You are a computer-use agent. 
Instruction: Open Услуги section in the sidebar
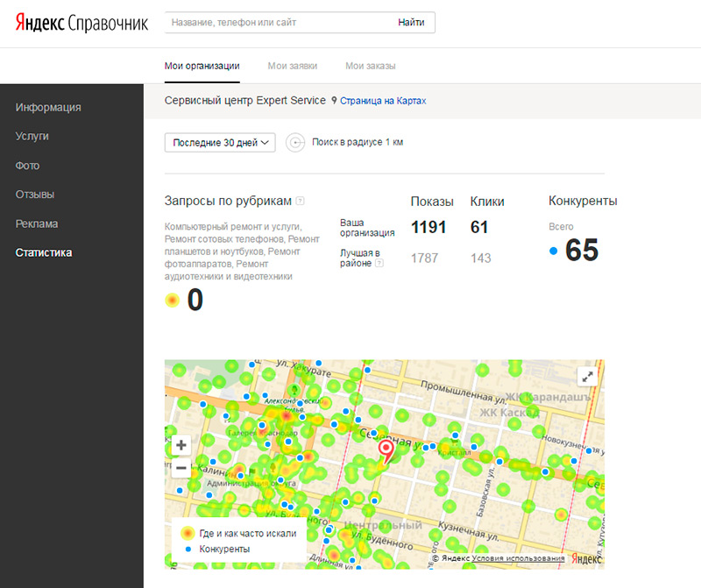click(x=32, y=137)
